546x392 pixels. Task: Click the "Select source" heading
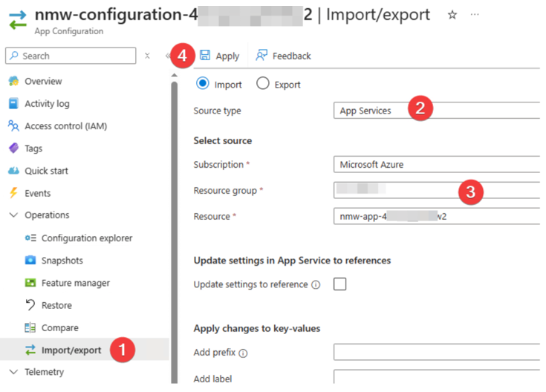(x=223, y=140)
